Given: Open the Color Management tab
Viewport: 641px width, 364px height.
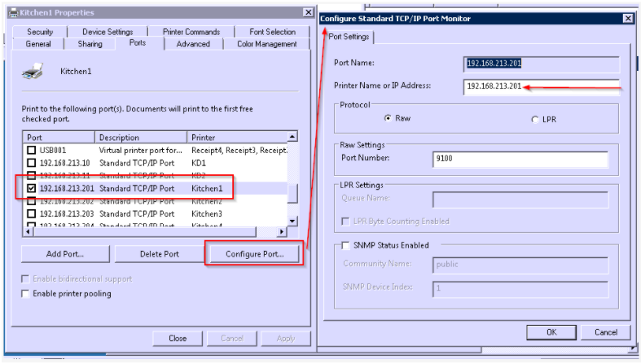Looking at the screenshot, I should 266,44.
